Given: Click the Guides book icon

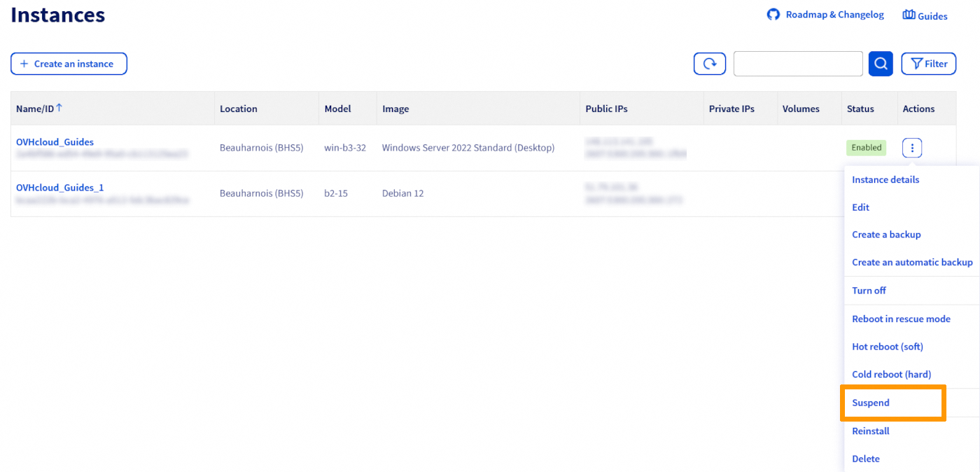Looking at the screenshot, I should point(908,14).
